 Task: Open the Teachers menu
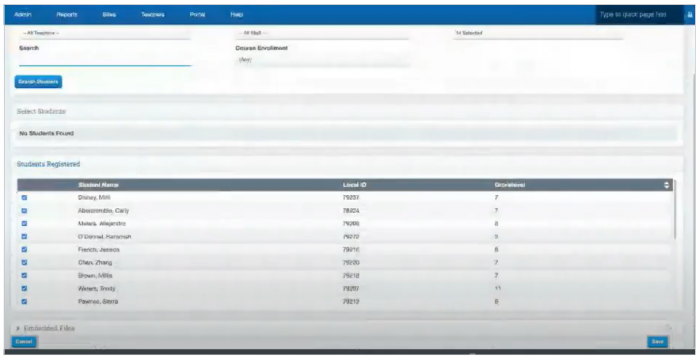[x=153, y=15]
